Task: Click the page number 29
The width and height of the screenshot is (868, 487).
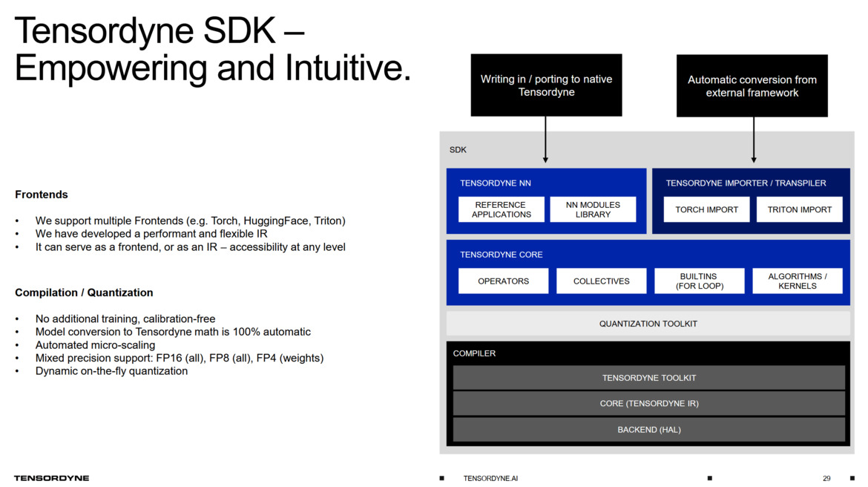Action: (826, 478)
